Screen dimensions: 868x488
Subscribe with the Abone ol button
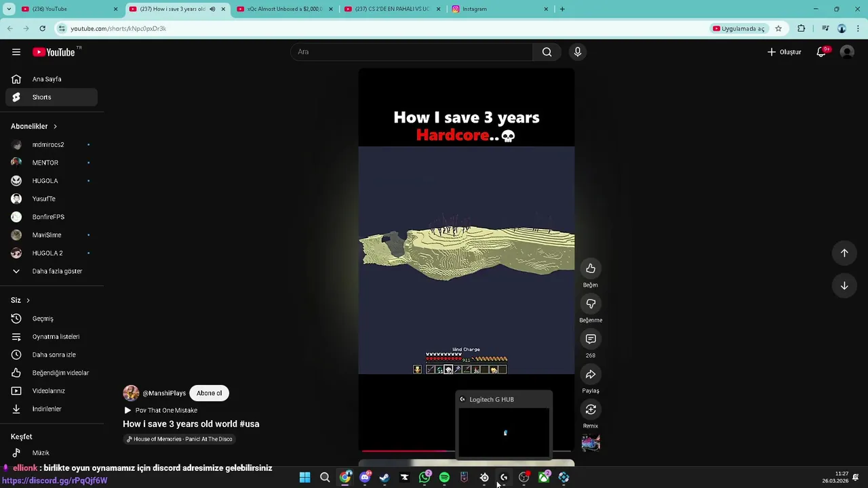coord(209,393)
